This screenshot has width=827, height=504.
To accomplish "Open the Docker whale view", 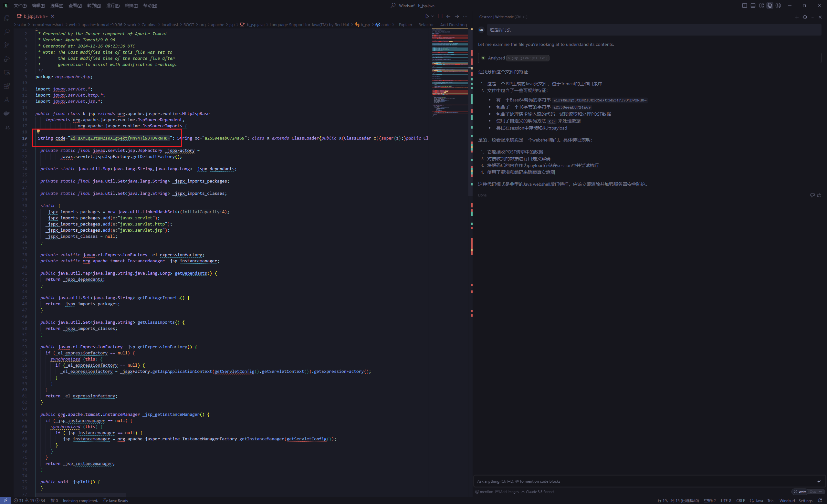I will coord(7,113).
